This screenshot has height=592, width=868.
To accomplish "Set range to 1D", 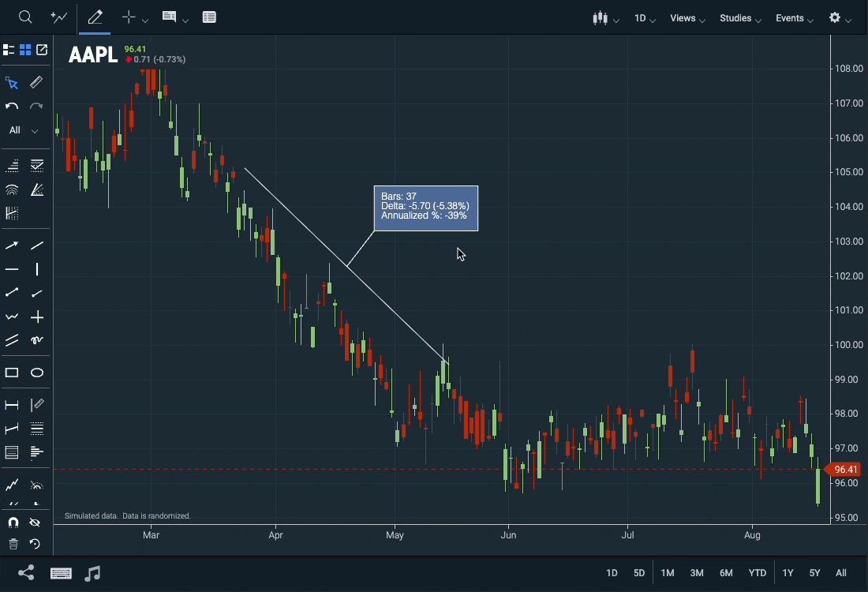I will click(x=612, y=573).
